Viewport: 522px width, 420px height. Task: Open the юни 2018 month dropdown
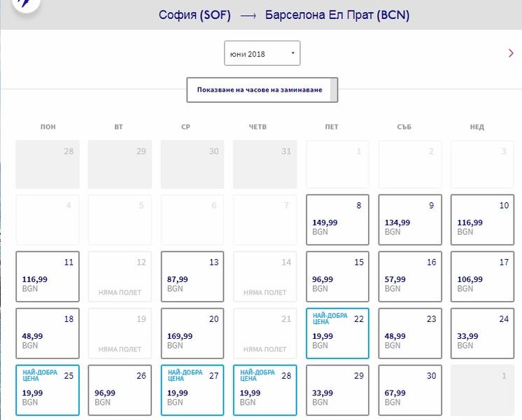(x=262, y=53)
